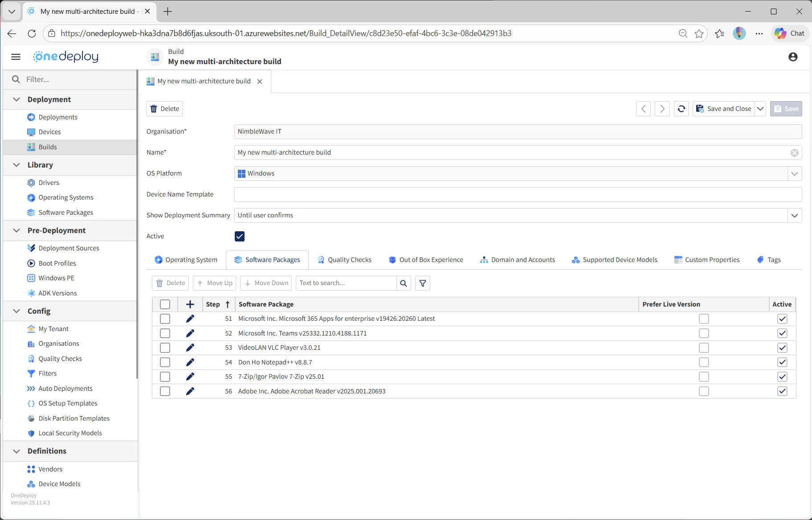Open the Supported Device Models tab

[614, 260]
